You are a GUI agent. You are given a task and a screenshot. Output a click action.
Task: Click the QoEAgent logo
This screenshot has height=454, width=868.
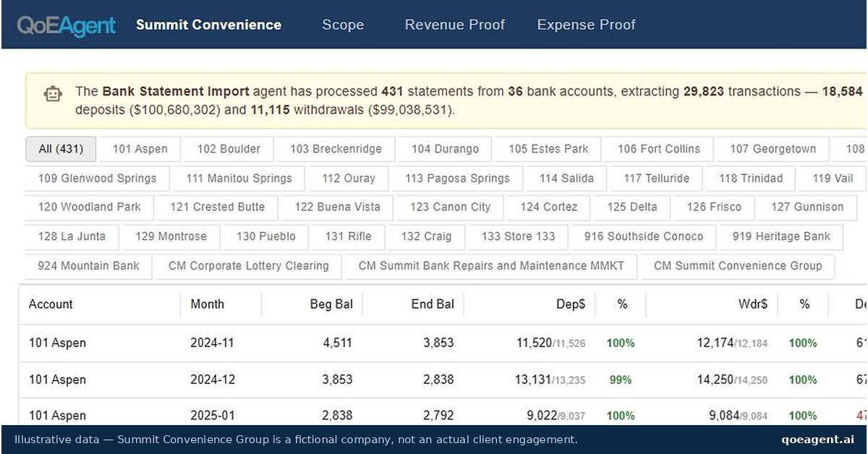point(67,25)
